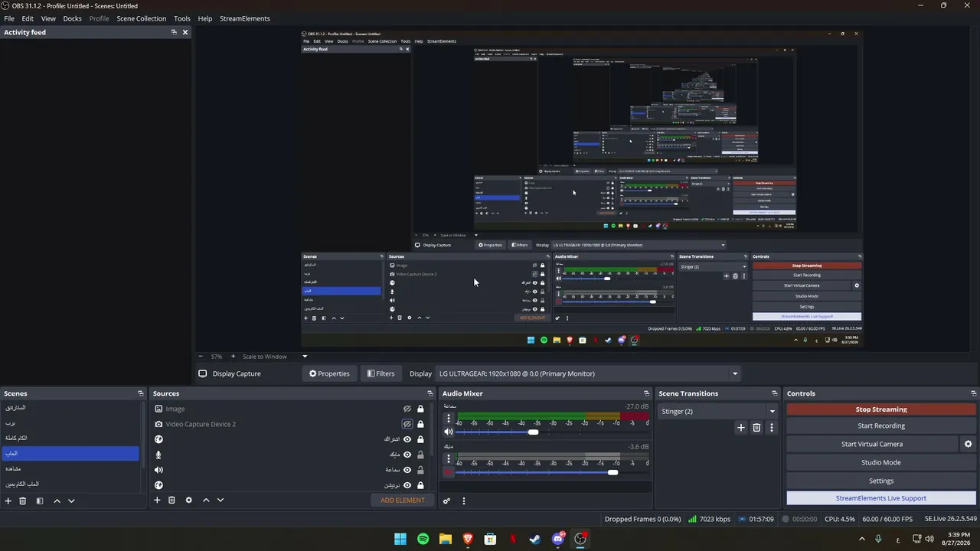Pop out the Scene Transitions dock icon
Screen dimensions: 980x551
(x=774, y=393)
